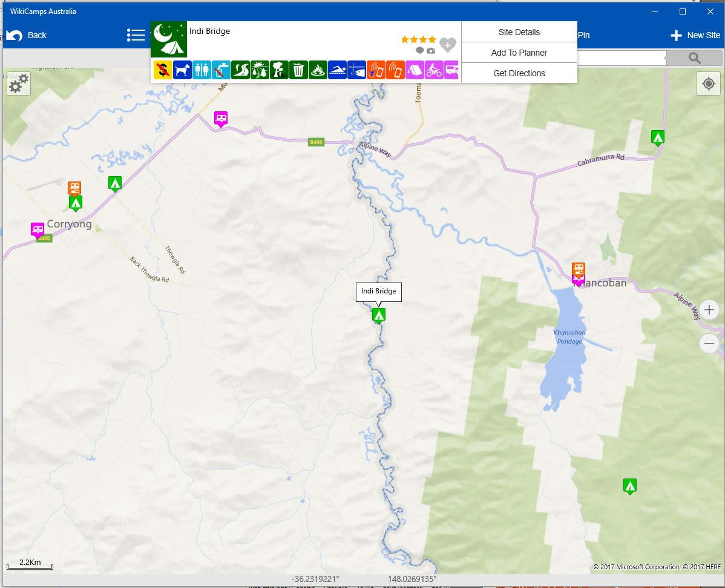725x588 pixels.
Task: Click the swimming amenity icon
Action: click(x=337, y=70)
